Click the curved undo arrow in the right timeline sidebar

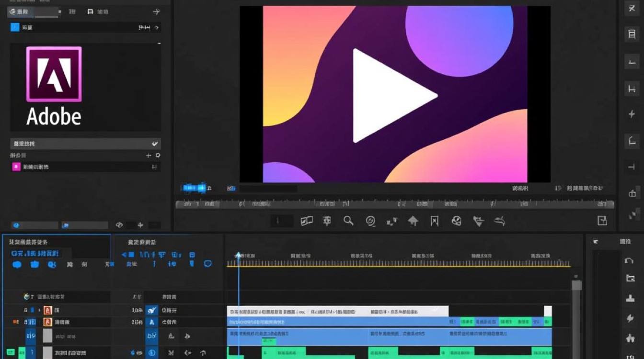pyautogui.click(x=630, y=261)
